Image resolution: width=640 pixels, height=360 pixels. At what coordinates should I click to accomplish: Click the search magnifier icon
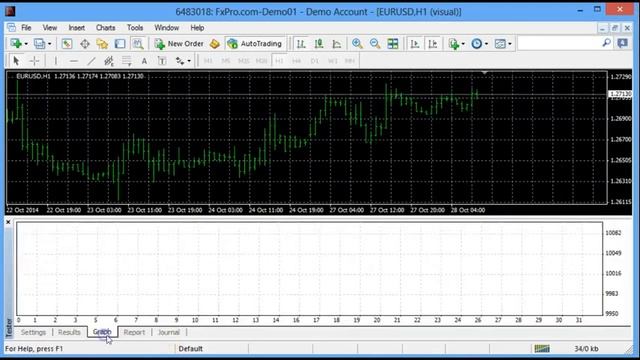click(x=607, y=43)
